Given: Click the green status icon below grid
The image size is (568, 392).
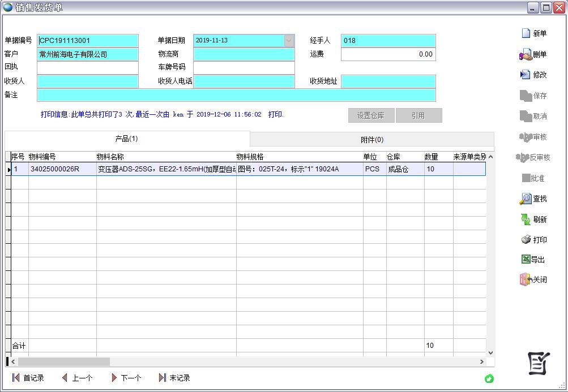Looking at the screenshot, I should coord(489,378).
